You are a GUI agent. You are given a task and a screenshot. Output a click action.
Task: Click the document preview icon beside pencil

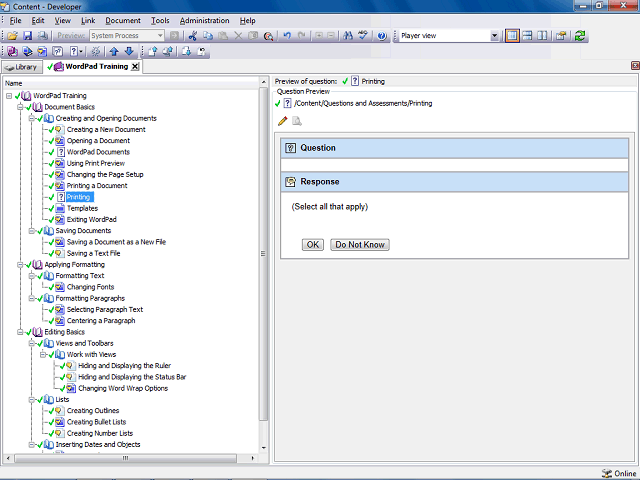coord(297,121)
